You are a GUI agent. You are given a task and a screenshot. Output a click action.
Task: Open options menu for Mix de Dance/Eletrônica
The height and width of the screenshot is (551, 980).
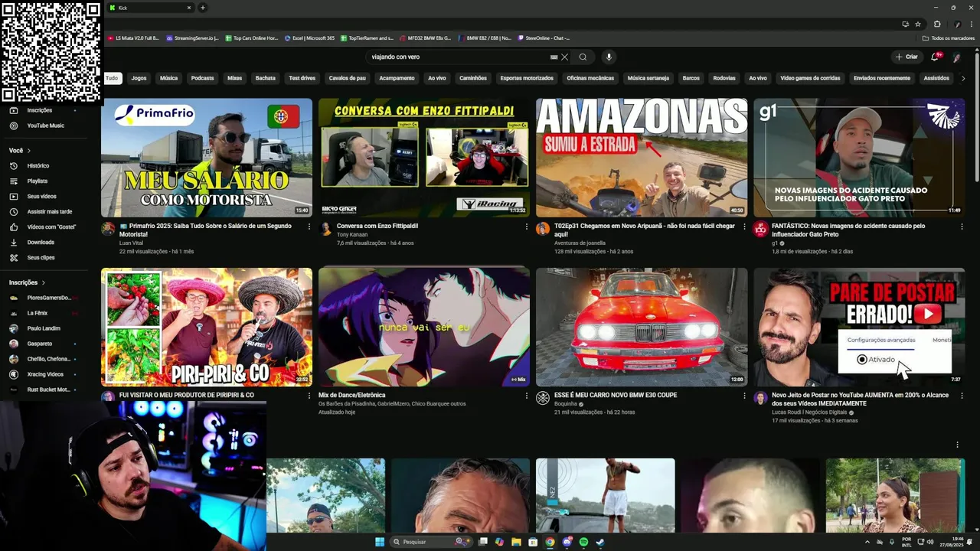(x=527, y=396)
